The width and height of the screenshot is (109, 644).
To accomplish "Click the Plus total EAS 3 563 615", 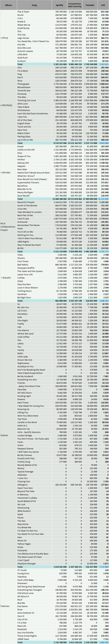I will [104, 64].
